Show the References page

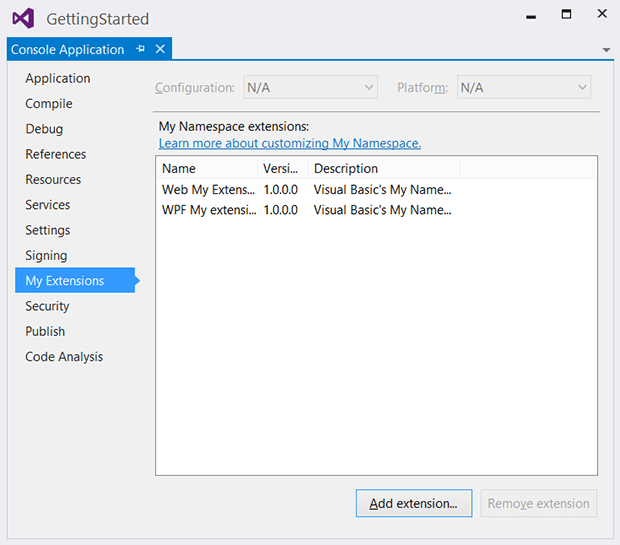coord(55,154)
